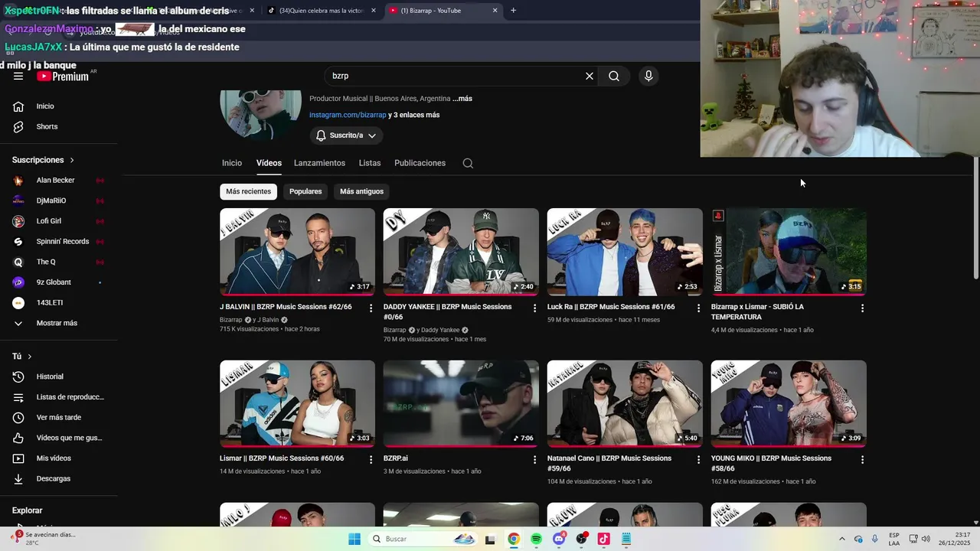This screenshot has width=980, height=551.
Task: Click the page vertical scrollbar thumb
Action: (x=975, y=217)
